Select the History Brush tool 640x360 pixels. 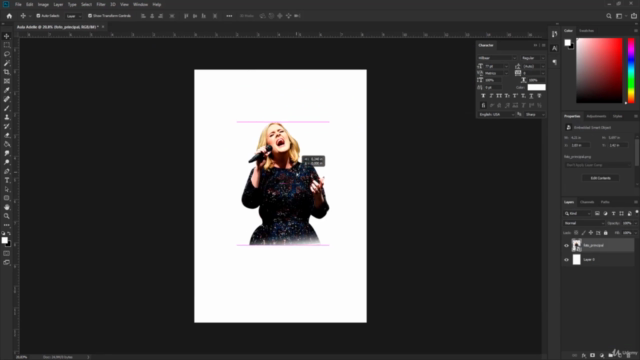coord(7,126)
